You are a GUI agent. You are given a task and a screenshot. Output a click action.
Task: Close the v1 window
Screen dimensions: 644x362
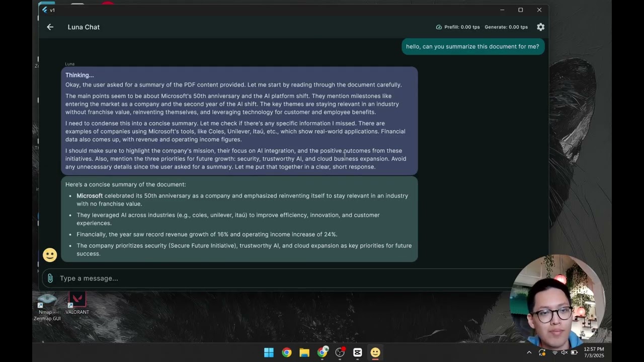539,10
